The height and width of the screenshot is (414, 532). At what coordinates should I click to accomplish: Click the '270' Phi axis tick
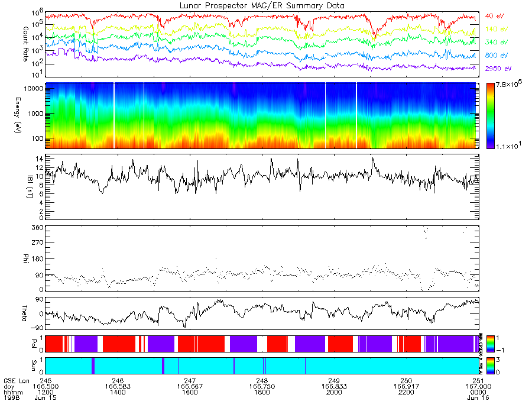click(x=38, y=243)
